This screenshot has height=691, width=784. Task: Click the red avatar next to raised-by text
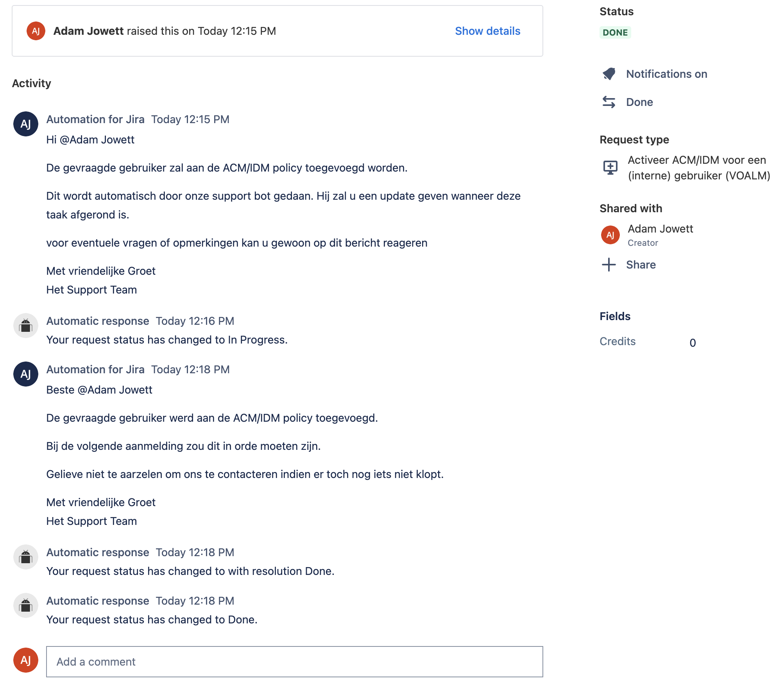[36, 31]
